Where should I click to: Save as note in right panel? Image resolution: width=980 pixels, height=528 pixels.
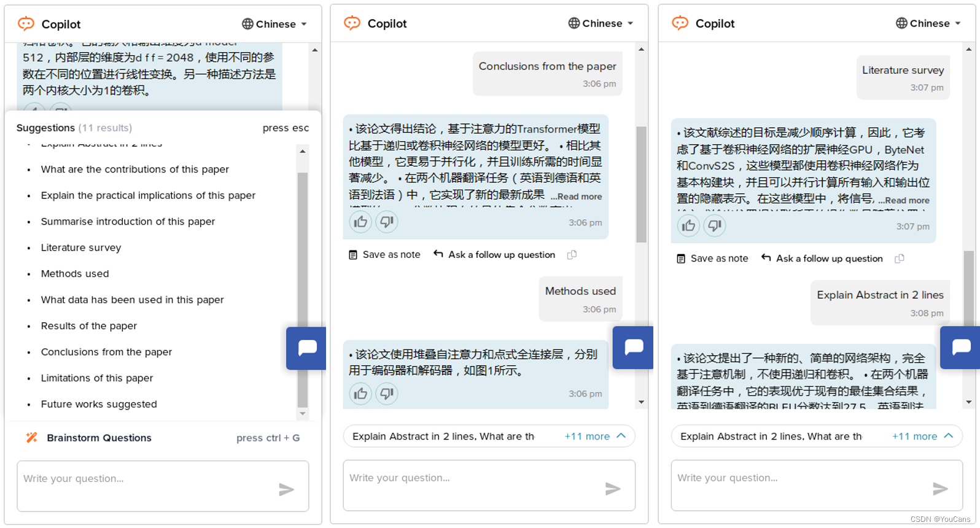(x=712, y=258)
